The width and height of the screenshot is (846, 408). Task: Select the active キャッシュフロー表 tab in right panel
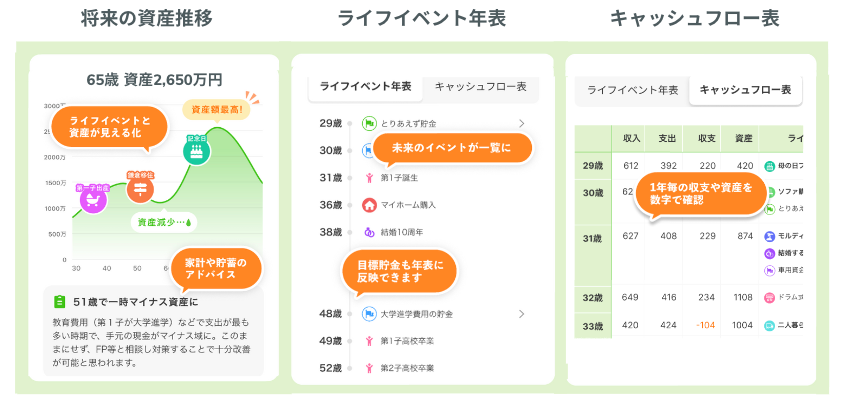(x=745, y=90)
